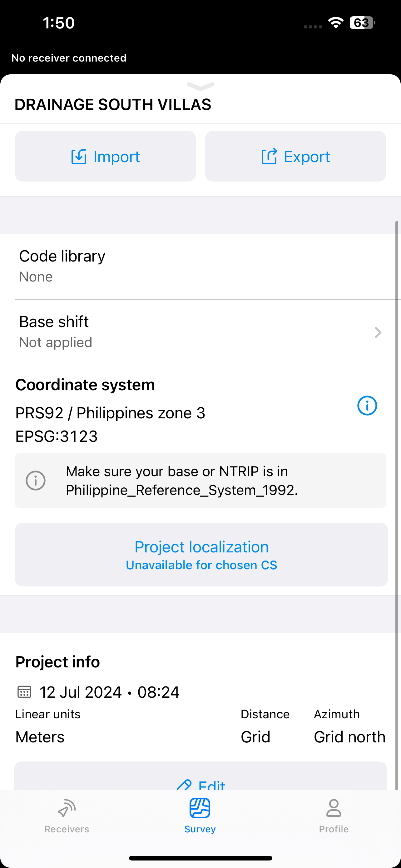Viewport: 401px width, 868px height.
Task: Tap the NTRIP notice info icon
Action: coord(36,481)
